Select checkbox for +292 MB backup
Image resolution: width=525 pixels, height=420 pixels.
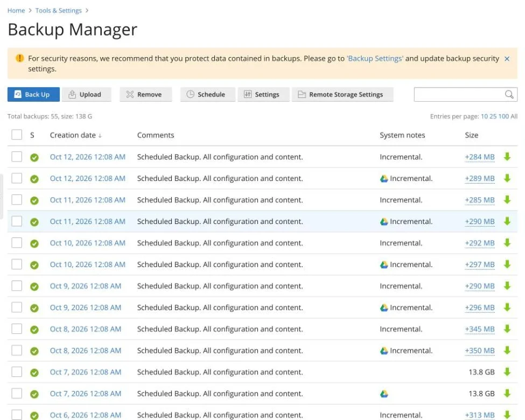coord(17,242)
